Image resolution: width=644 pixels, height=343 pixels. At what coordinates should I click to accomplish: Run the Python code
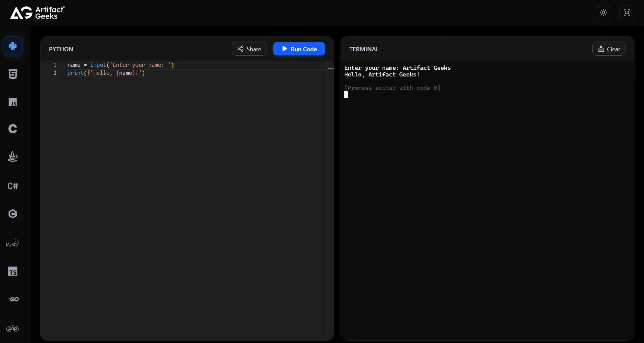point(299,49)
